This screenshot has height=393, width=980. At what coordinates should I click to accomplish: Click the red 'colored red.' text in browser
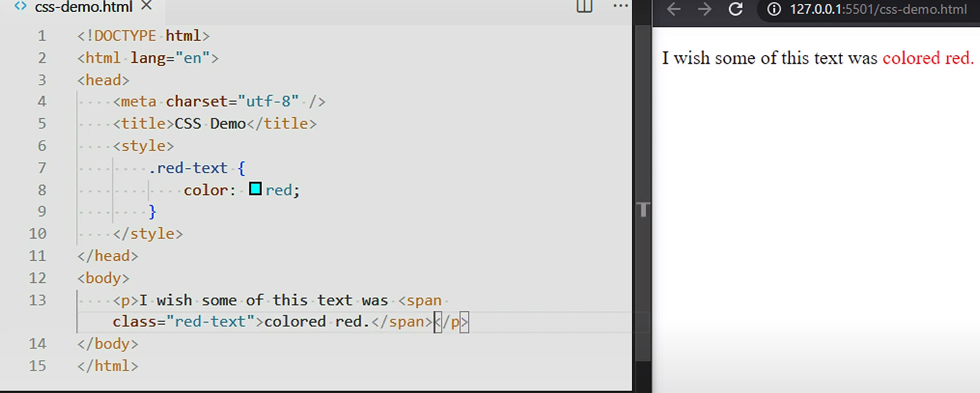tap(928, 58)
